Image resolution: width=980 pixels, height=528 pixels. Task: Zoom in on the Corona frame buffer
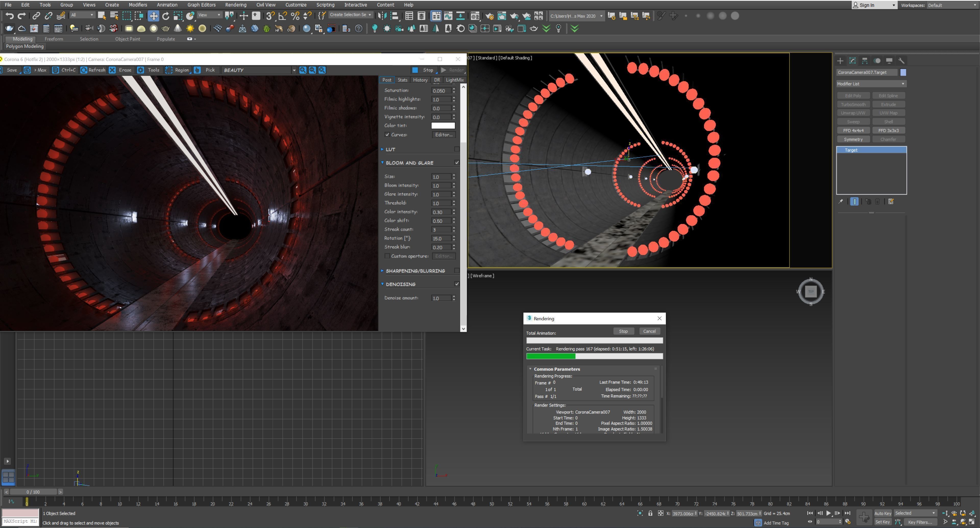click(302, 70)
